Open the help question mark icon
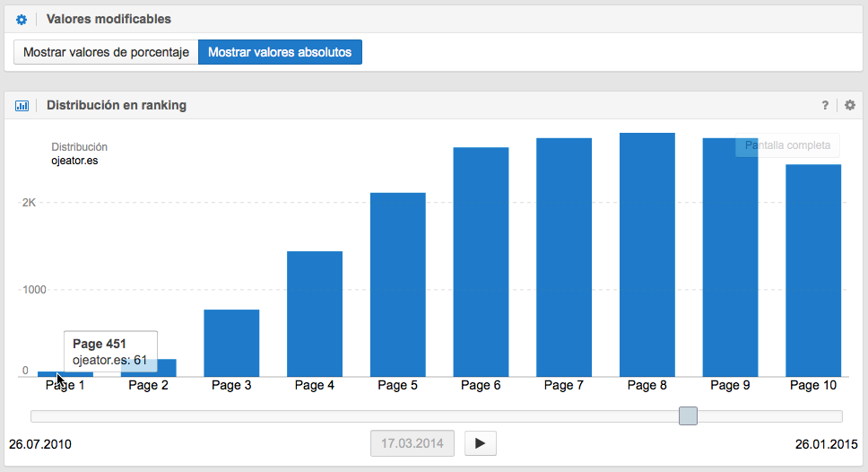 (825, 105)
